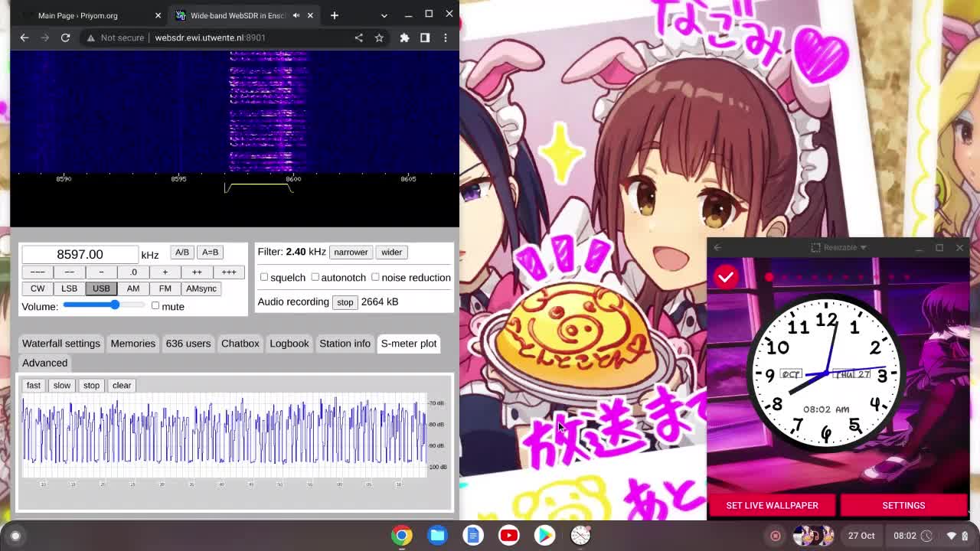This screenshot has height=551, width=980.
Task: Expand the Resizable window mode dropdown
Action: (x=839, y=247)
